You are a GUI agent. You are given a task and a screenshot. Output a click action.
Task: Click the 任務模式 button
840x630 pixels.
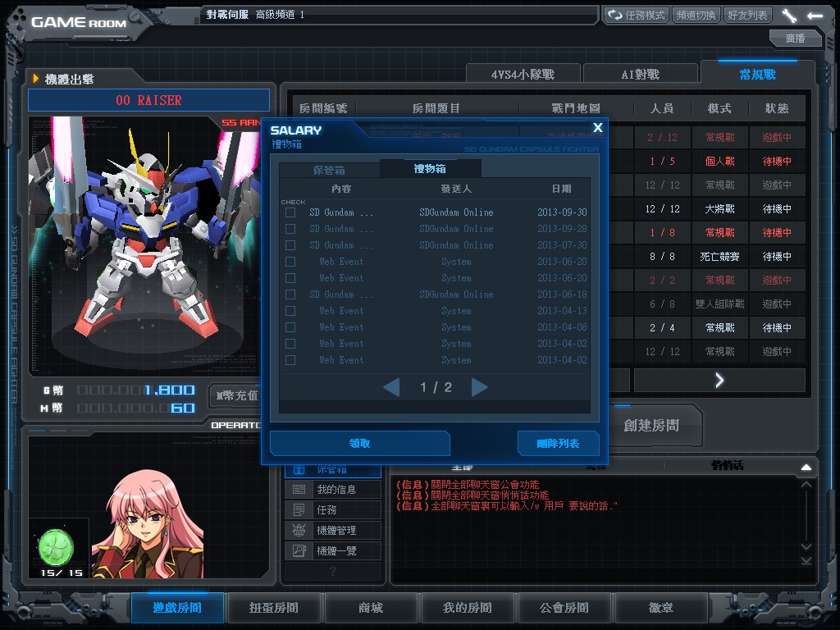636,16
